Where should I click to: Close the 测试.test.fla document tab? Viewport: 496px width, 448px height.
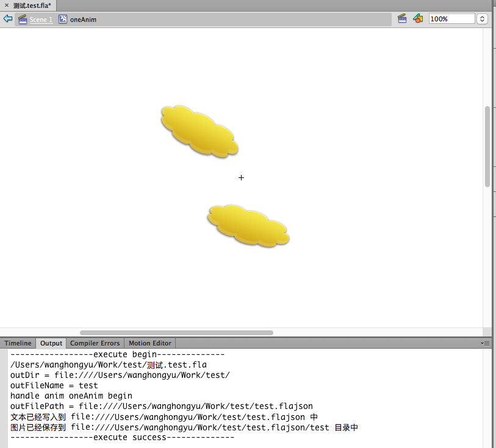tap(6, 5)
